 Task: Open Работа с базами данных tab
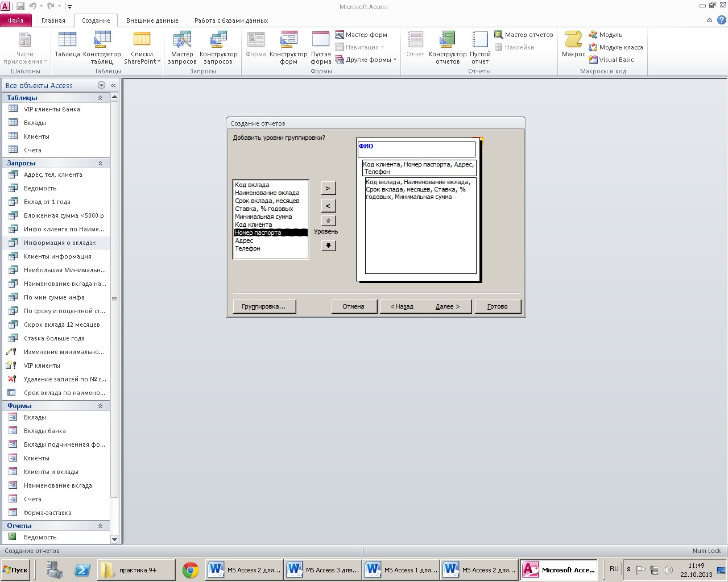click(x=231, y=20)
